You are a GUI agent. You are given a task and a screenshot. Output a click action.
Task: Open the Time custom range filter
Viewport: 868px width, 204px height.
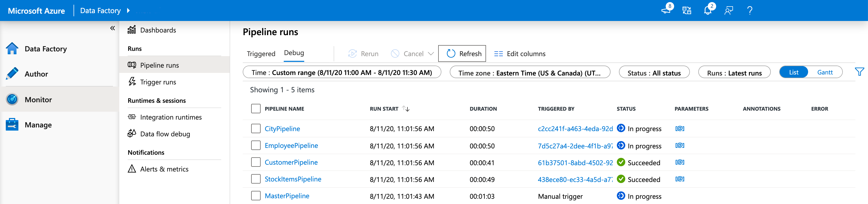tap(342, 72)
